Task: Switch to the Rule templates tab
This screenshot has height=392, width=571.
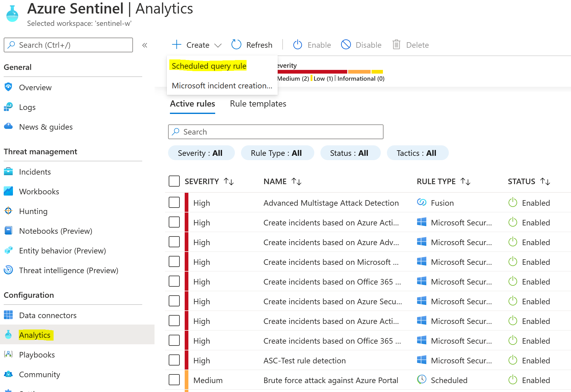Action: 258,104
